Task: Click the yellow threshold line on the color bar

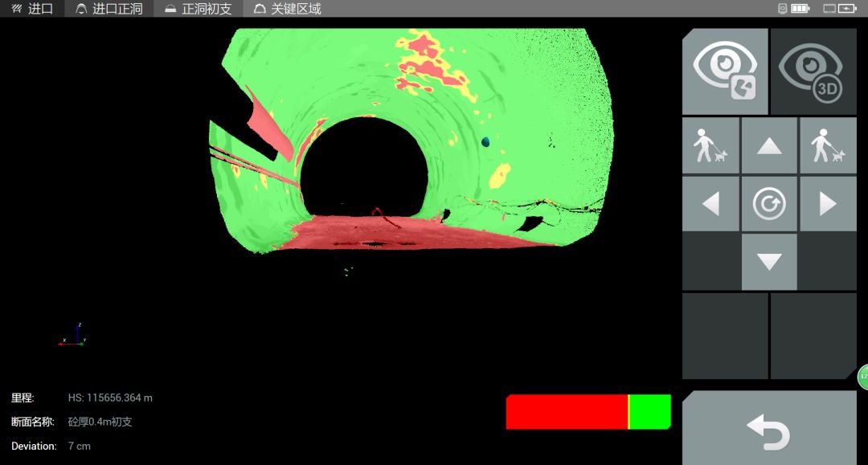Action: tap(628, 412)
